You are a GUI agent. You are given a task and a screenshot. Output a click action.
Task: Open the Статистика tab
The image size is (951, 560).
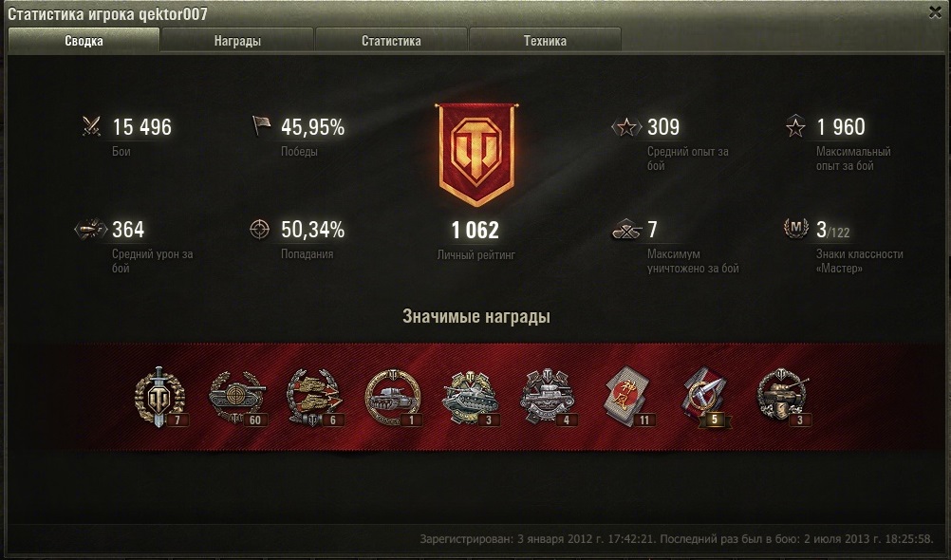[x=391, y=41]
